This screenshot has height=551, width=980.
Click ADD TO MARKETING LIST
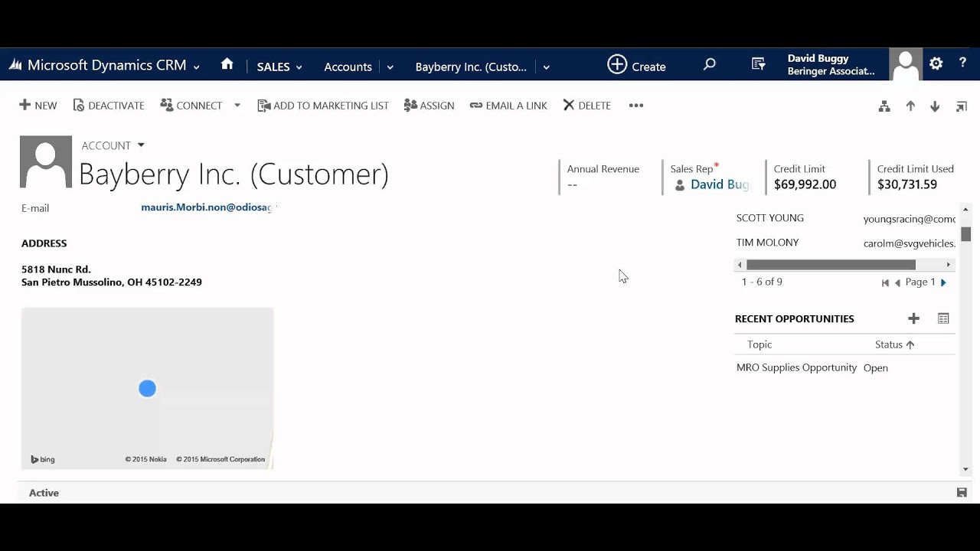323,106
